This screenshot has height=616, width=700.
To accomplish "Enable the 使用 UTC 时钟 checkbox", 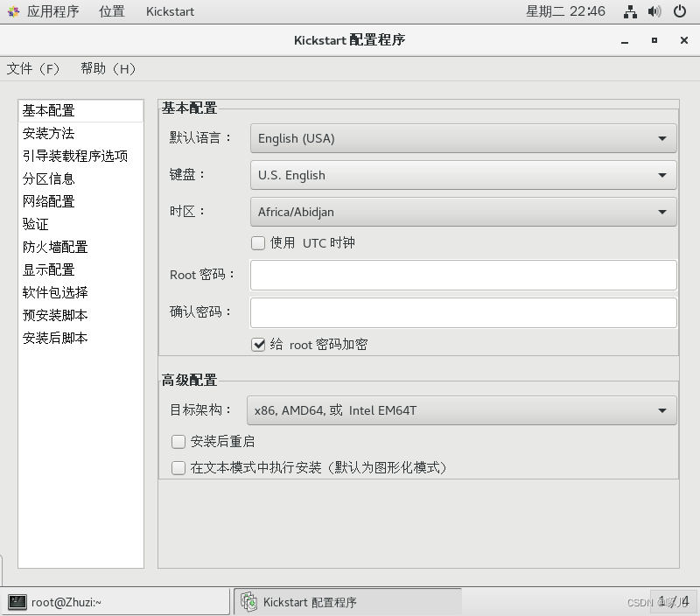I will click(258, 243).
